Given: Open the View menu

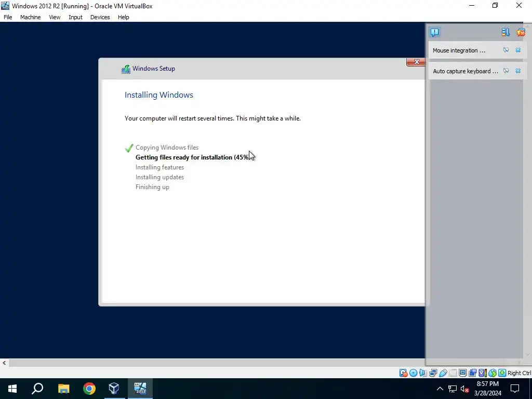Looking at the screenshot, I should pos(54,17).
